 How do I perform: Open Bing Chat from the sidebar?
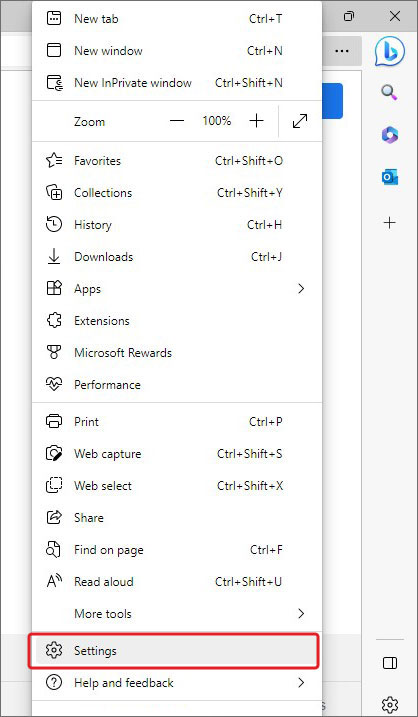[x=390, y=51]
